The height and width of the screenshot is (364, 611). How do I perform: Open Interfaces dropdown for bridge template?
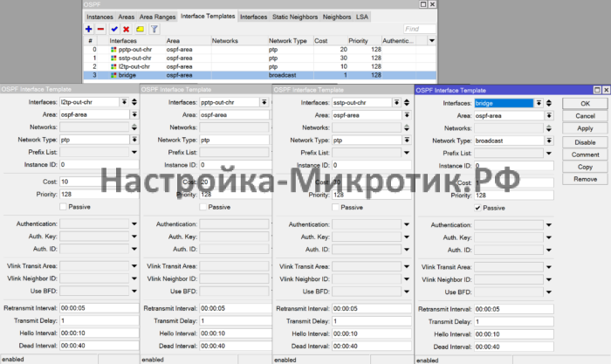539,103
